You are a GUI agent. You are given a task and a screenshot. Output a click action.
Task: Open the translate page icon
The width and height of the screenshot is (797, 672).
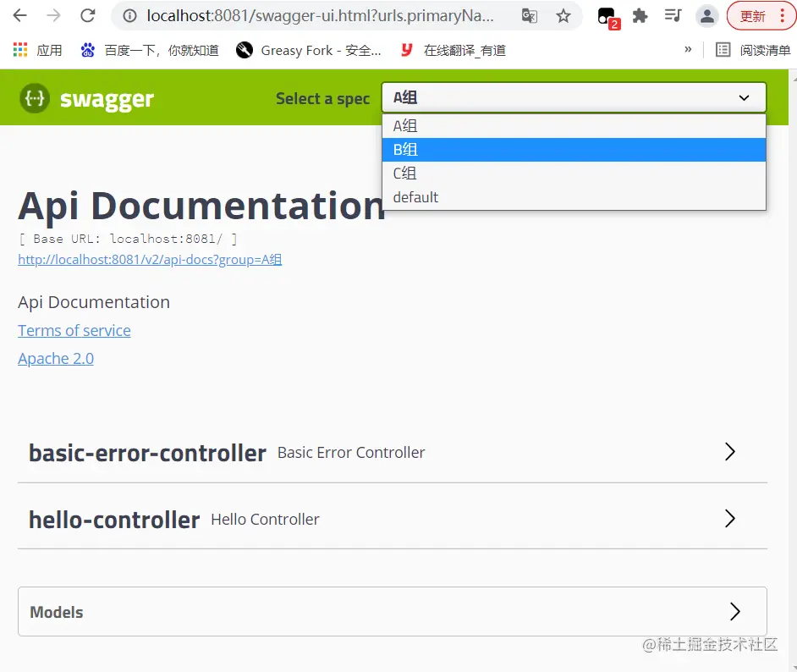(529, 16)
